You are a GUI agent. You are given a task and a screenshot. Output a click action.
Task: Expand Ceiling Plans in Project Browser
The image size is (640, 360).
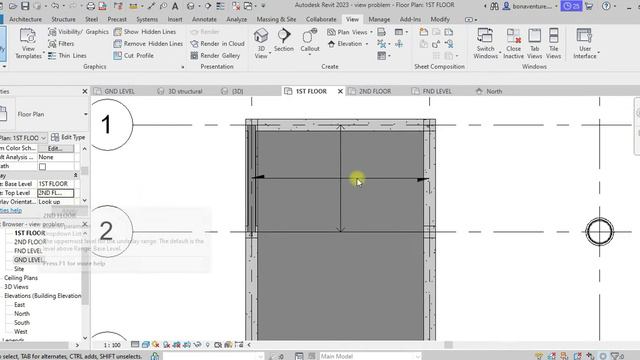click(21, 278)
